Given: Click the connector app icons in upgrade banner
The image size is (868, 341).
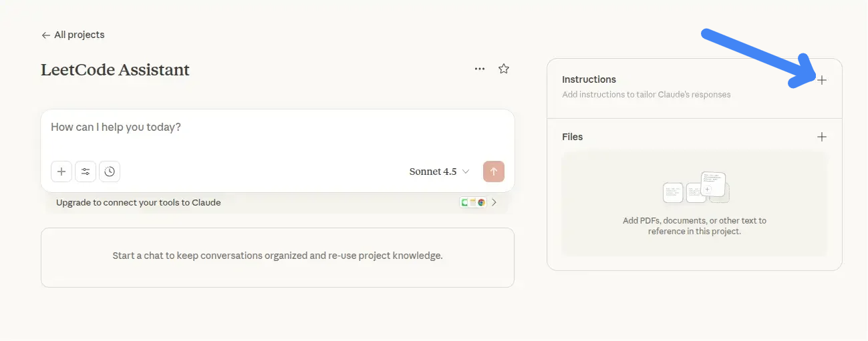Looking at the screenshot, I should [x=472, y=202].
